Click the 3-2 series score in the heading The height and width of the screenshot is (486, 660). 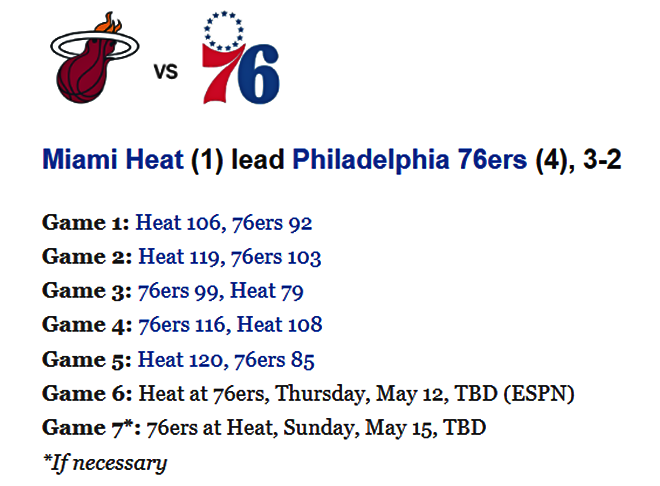[600, 160]
